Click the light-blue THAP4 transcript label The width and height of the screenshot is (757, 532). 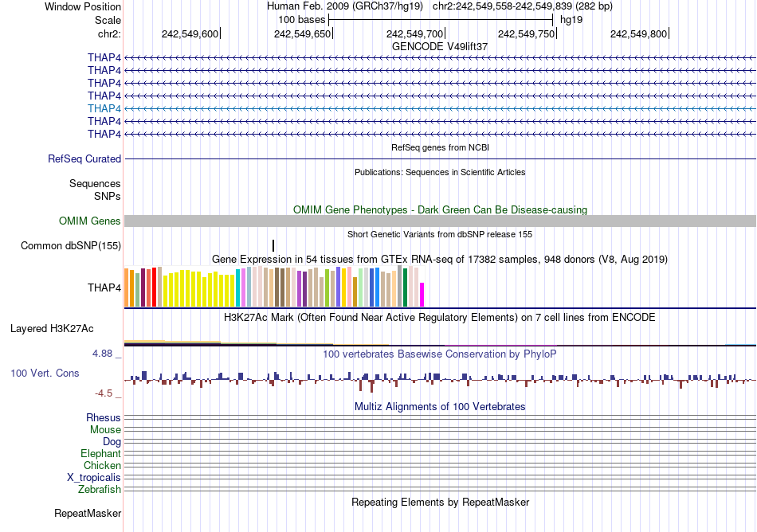(104, 108)
